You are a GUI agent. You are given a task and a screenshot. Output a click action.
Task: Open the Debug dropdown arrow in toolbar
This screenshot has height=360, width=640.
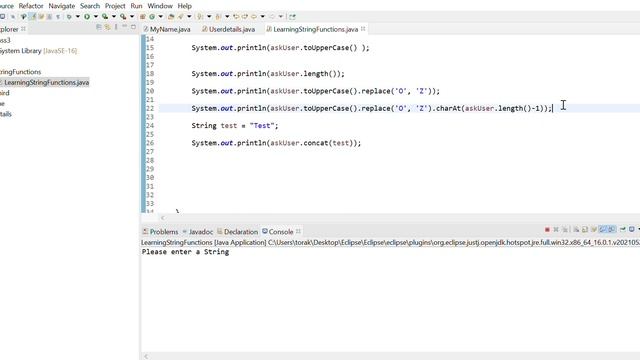[x=78, y=17]
